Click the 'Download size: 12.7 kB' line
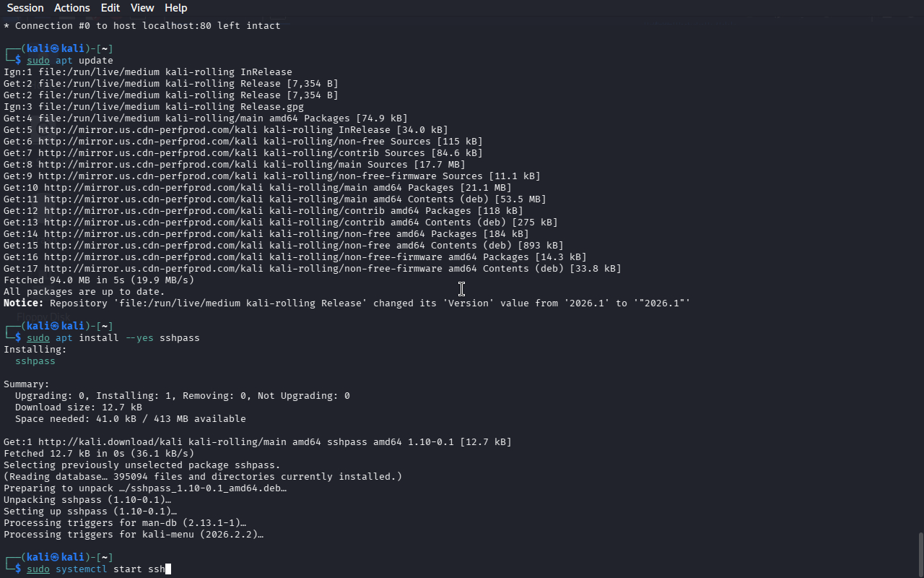This screenshot has height=578, width=924. 79,407
